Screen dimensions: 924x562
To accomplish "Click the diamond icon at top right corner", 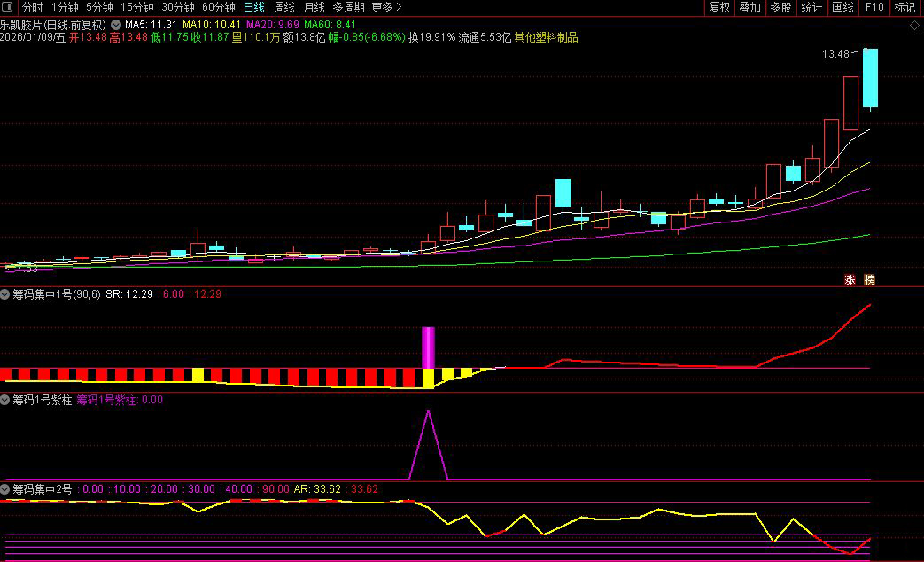I will 914,25.
